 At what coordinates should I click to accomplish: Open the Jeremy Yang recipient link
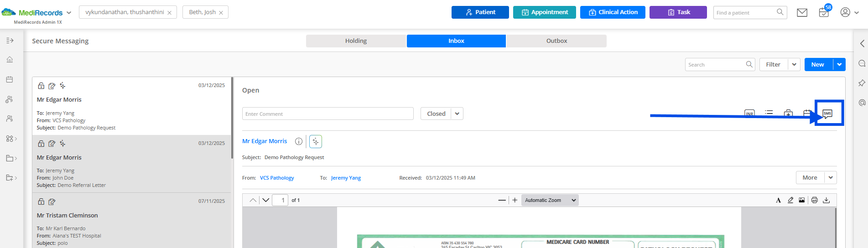click(346, 178)
